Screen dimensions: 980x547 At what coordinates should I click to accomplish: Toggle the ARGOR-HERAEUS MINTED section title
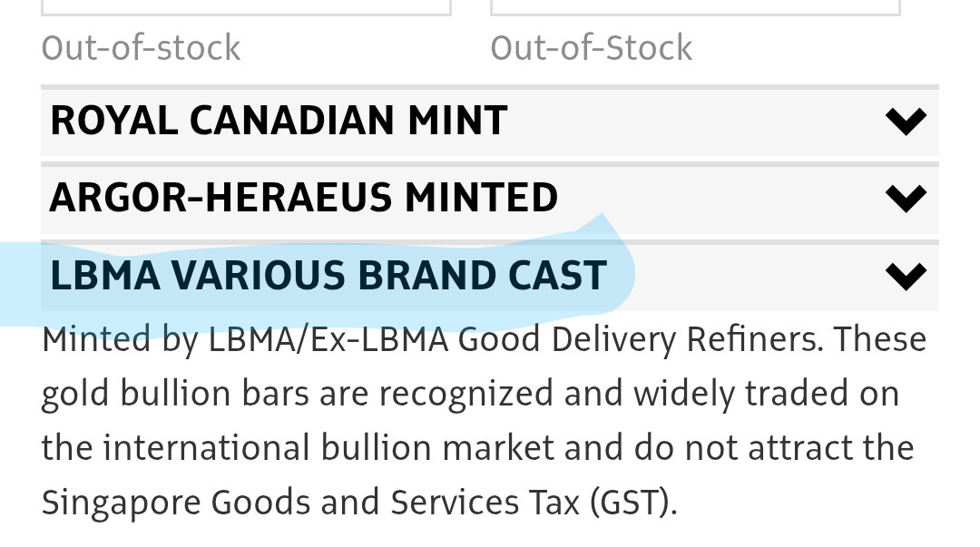[x=304, y=198]
